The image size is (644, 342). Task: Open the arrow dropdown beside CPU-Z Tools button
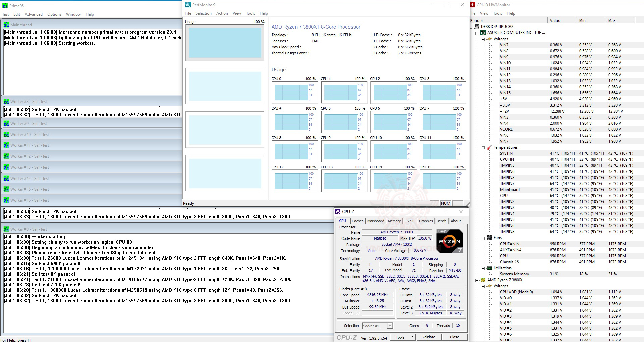412,337
